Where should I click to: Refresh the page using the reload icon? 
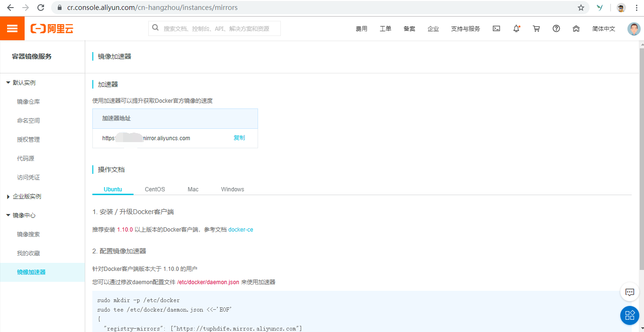[x=42, y=8]
